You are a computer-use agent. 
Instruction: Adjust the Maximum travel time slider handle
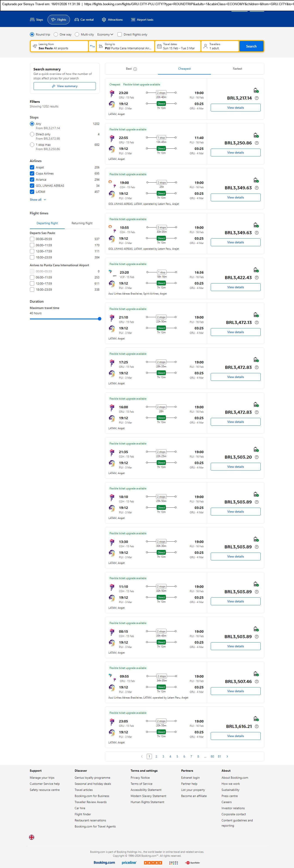point(99,319)
